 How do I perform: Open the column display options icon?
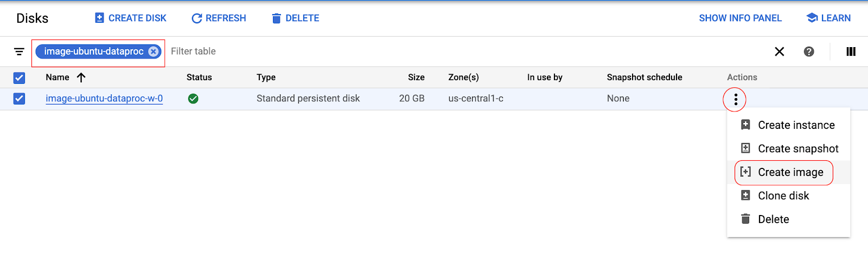tap(851, 51)
